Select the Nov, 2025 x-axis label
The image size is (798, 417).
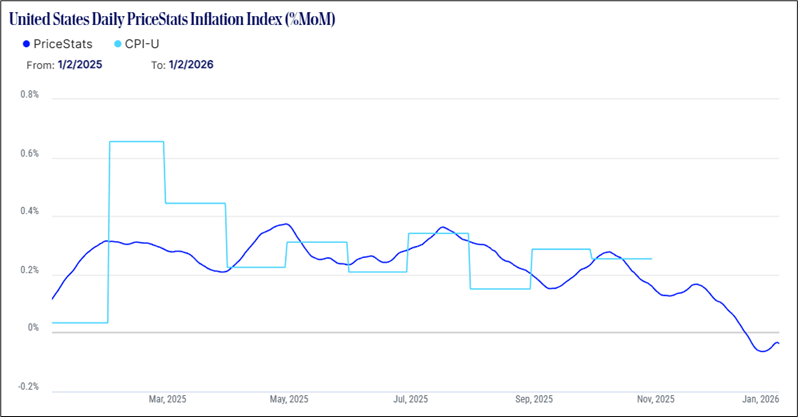pos(658,398)
